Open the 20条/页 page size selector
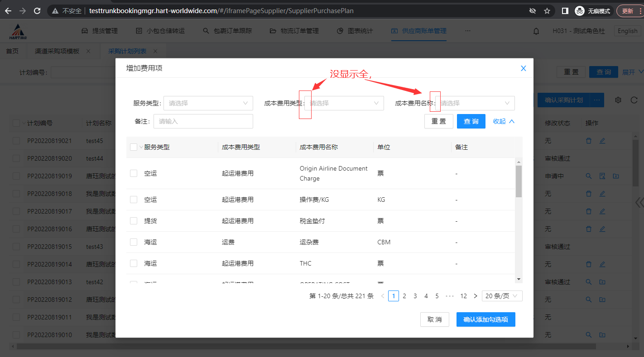 point(502,296)
